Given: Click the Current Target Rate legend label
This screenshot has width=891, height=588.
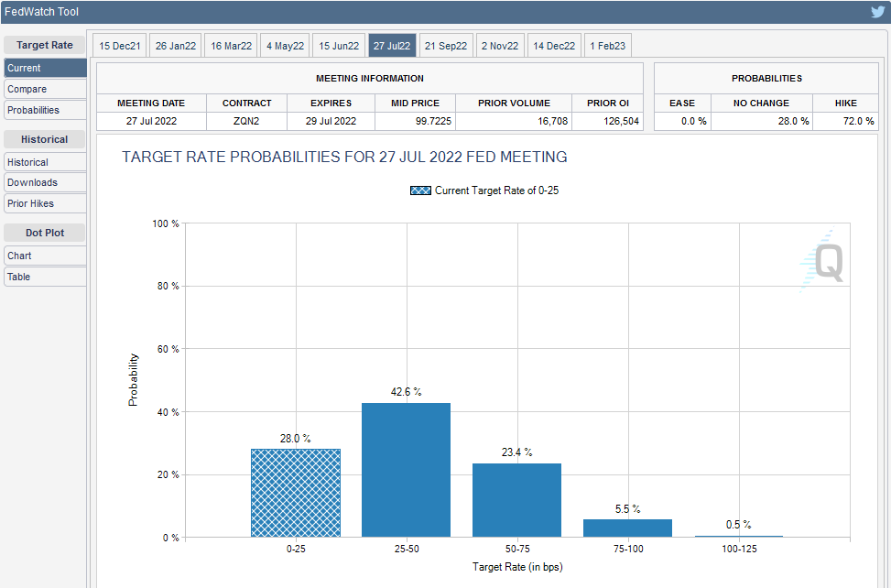Looking at the screenshot, I should click(496, 191).
